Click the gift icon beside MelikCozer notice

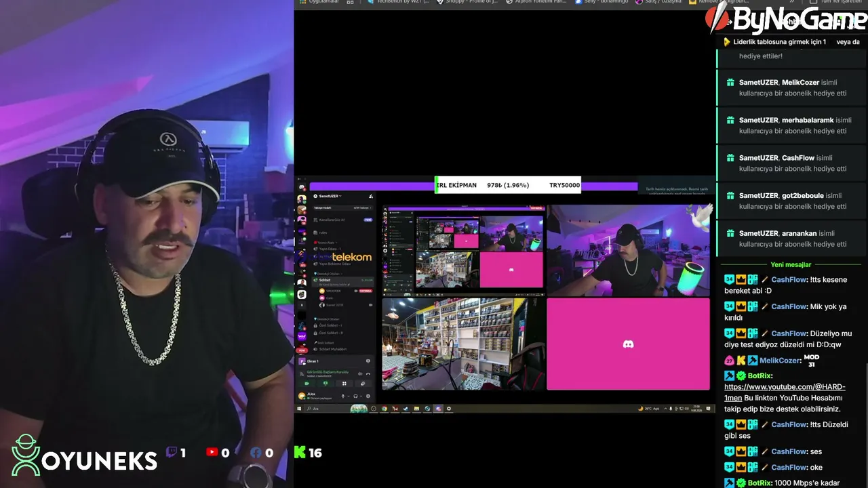pyautogui.click(x=730, y=83)
